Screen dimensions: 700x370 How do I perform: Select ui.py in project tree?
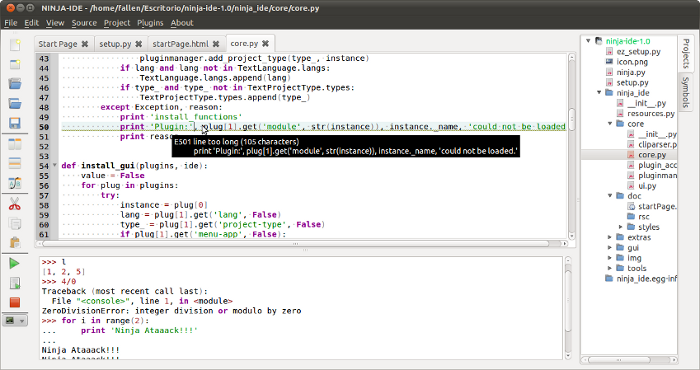pyautogui.click(x=647, y=186)
